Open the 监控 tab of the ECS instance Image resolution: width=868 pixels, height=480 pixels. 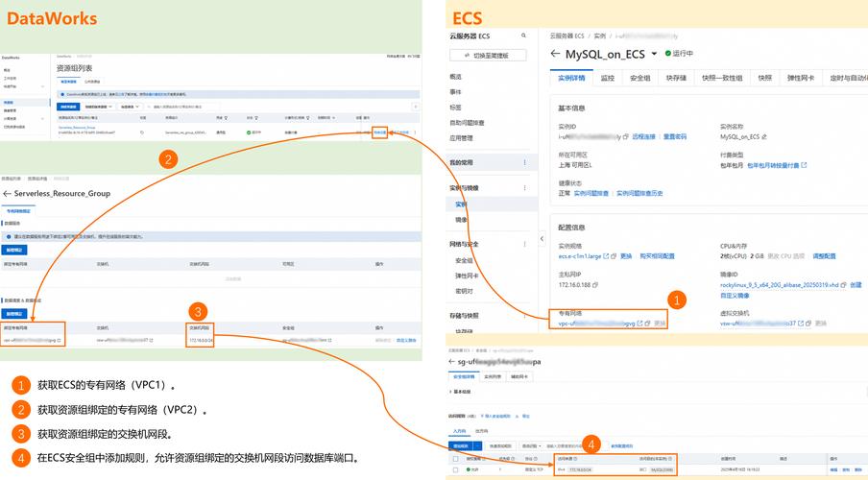(607, 79)
